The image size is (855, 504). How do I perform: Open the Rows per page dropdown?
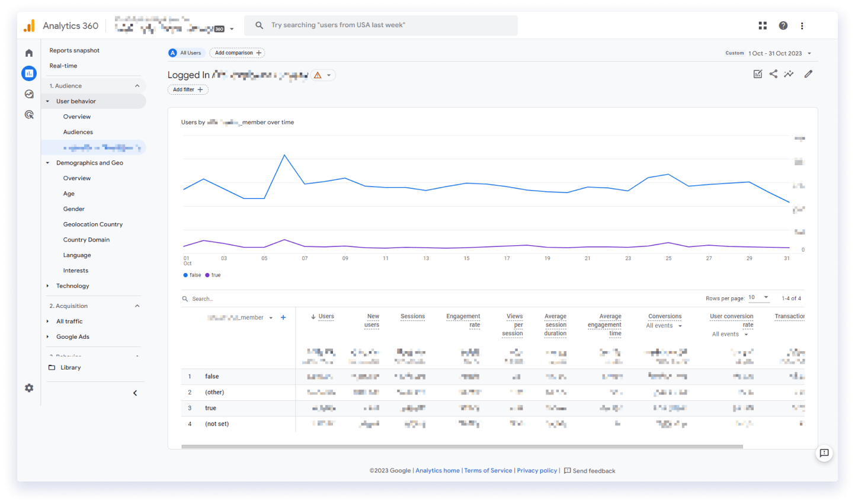[758, 298]
